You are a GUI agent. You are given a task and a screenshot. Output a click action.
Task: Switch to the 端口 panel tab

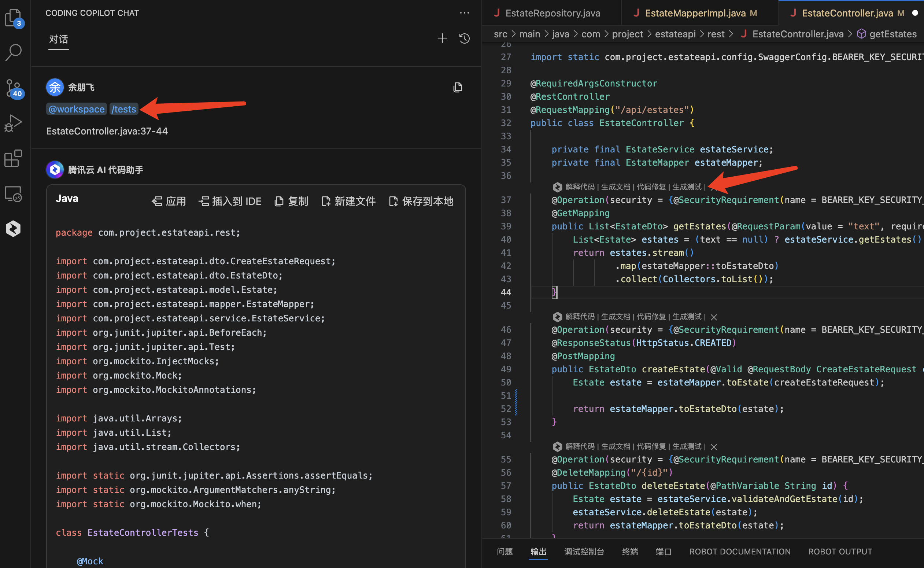664,551
